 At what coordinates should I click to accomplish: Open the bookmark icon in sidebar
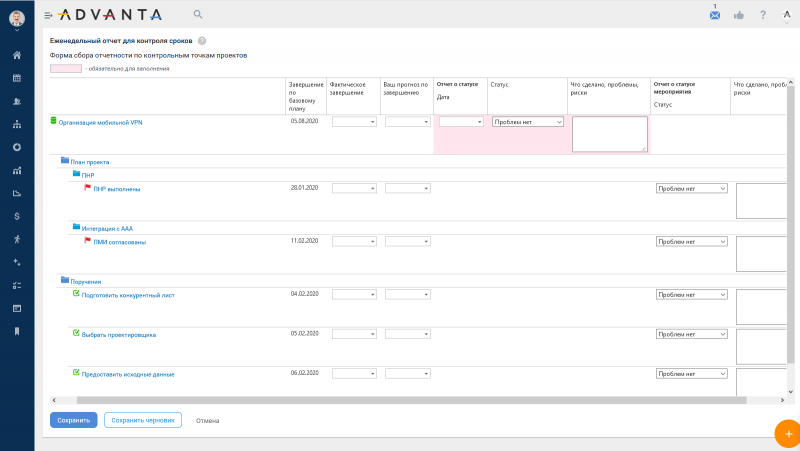click(x=17, y=332)
